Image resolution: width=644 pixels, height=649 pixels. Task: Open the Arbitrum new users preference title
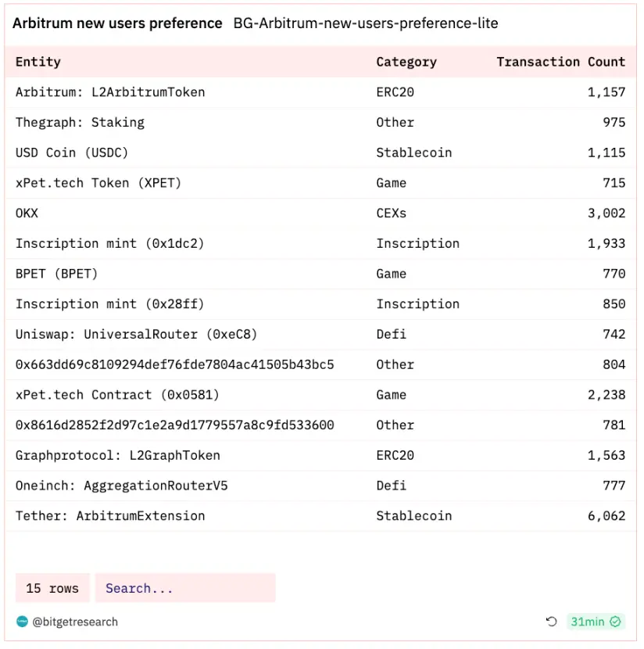click(117, 23)
